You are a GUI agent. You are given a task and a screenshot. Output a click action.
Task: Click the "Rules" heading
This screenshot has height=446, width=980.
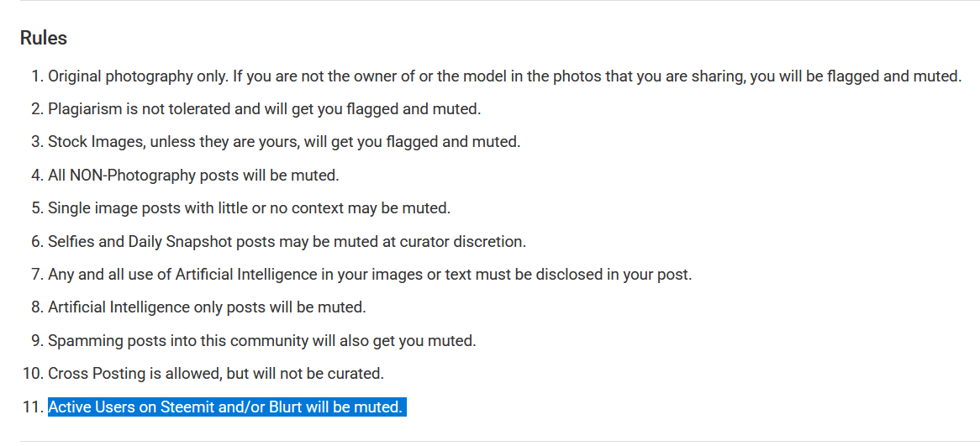(x=43, y=38)
